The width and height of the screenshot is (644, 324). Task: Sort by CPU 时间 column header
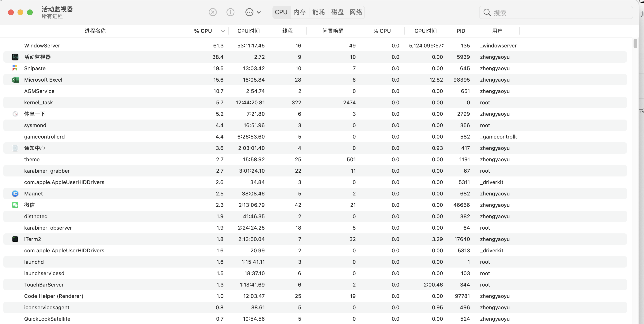249,31
